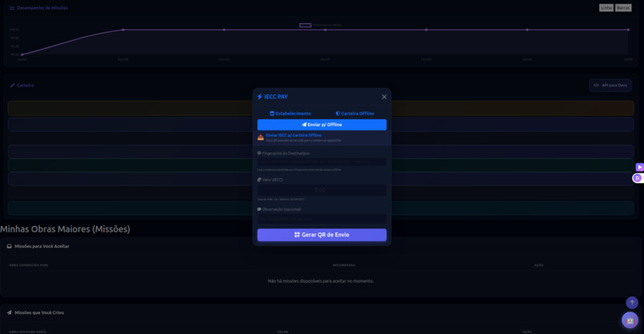Screen dimensions: 644x334
Task: Click the first data point on chart
Action: pos(22,54)
